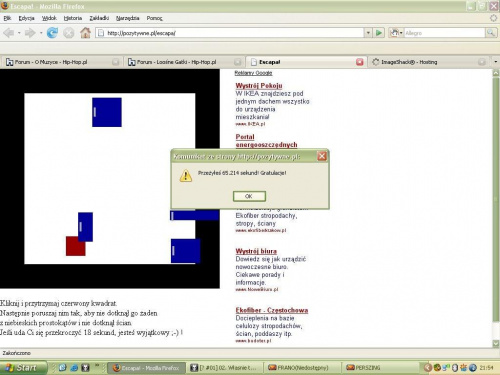Open the search engine selector dropdown
500x375 pixels.
pos(396,33)
